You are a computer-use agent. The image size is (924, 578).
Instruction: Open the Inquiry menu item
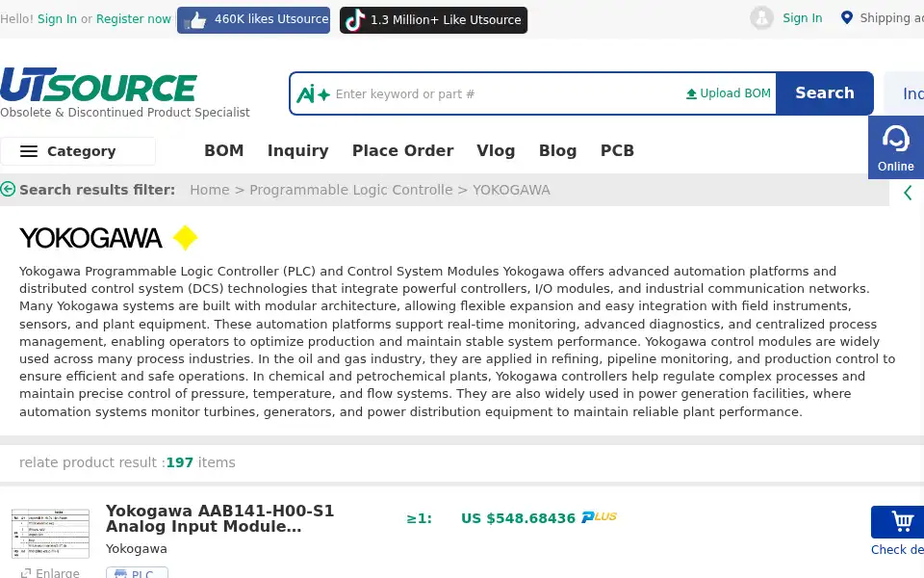point(297,151)
